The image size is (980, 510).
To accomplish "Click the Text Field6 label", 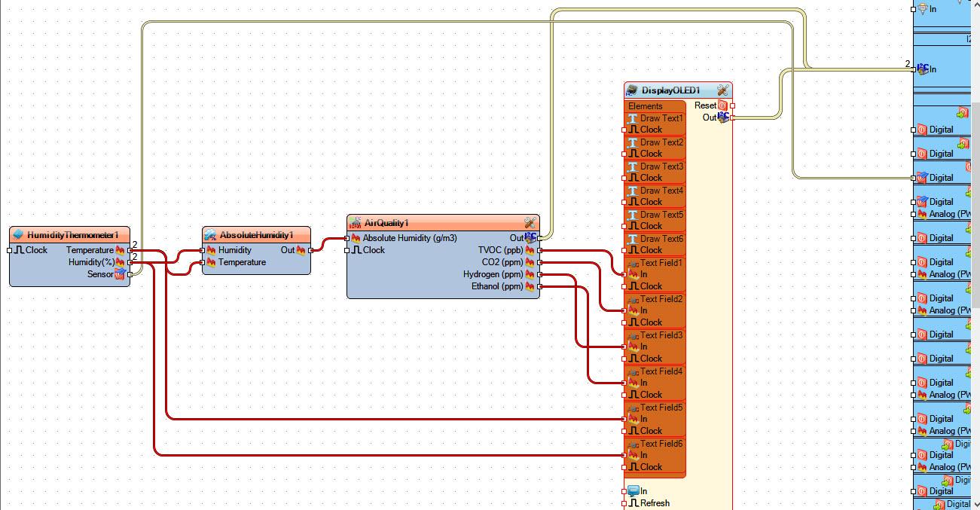I will [661, 444].
